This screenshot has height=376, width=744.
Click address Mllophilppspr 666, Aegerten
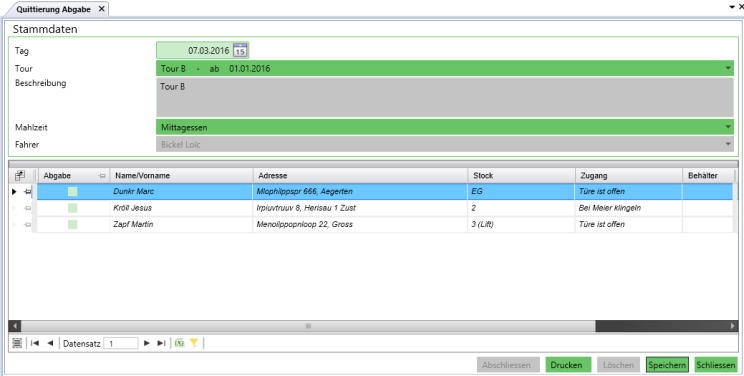click(361, 192)
